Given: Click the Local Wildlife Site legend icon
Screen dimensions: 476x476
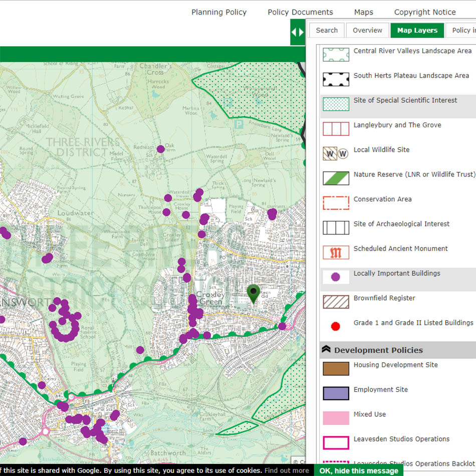Looking at the screenshot, I should pyautogui.click(x=336, y=154).
